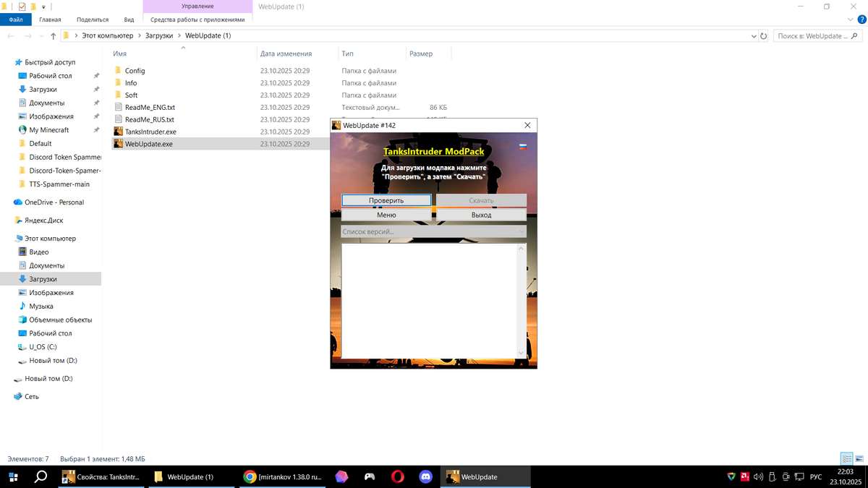Click the "TanksIntruder ModPack" link
The image size is (868, 488).
(433, 152)
